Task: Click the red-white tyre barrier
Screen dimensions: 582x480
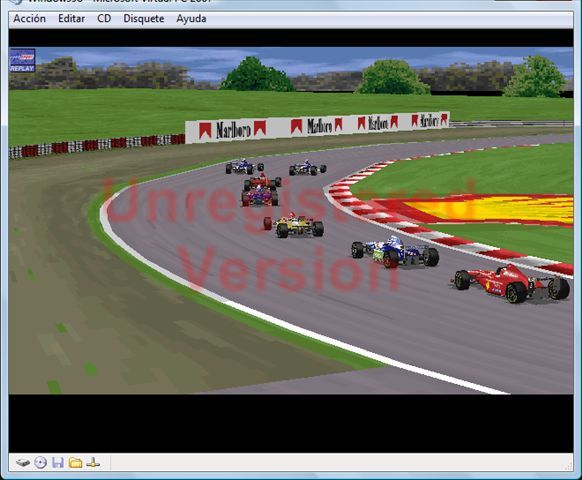Action: pos(97,146)
